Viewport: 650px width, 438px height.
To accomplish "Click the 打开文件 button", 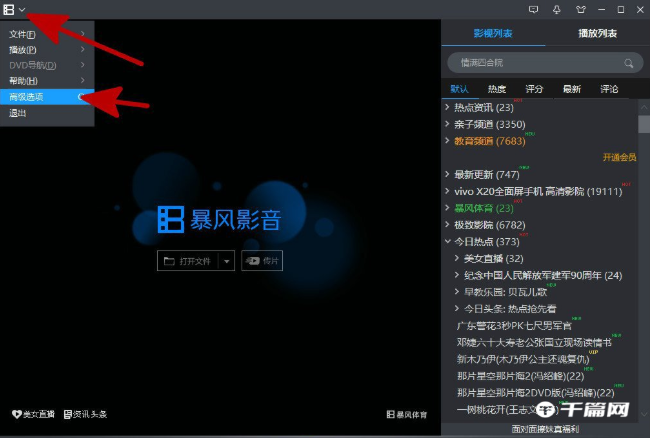I will pos(188,261).
